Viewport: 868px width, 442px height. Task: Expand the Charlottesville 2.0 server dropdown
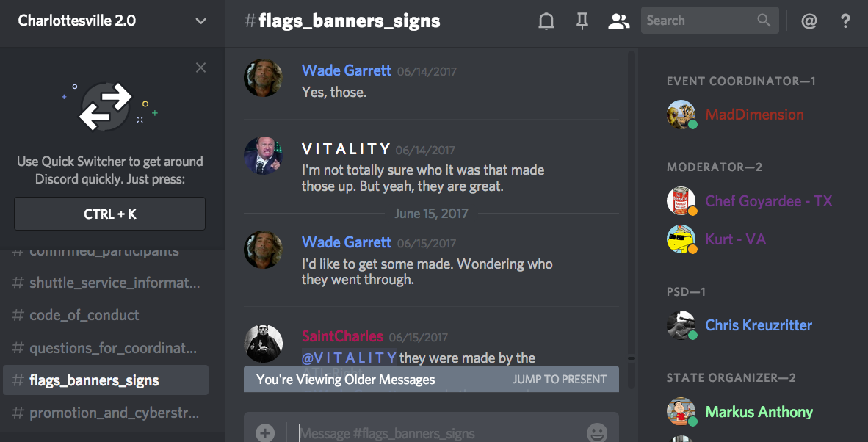click(x=201, y=21)
